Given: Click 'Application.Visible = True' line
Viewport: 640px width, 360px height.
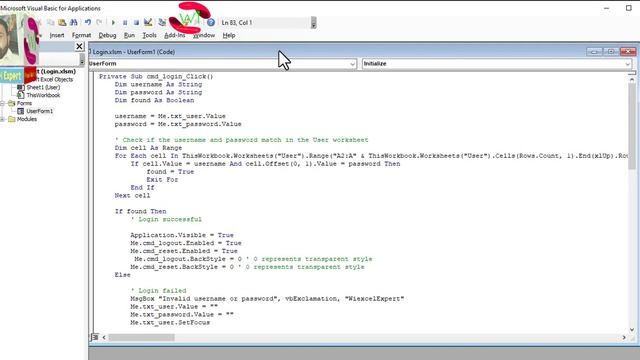Looking at the screenshot, I should (x=182, y=235).
